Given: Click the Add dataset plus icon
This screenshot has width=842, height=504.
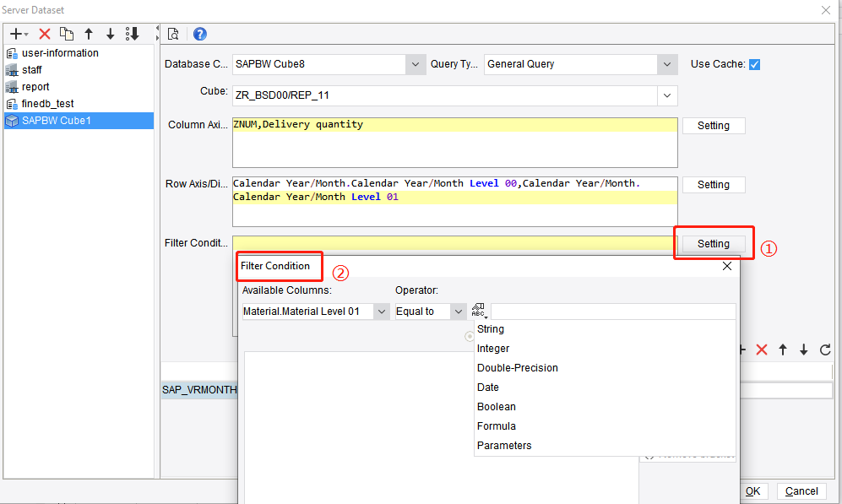Looking at the screenshot, I should [16, 35].
